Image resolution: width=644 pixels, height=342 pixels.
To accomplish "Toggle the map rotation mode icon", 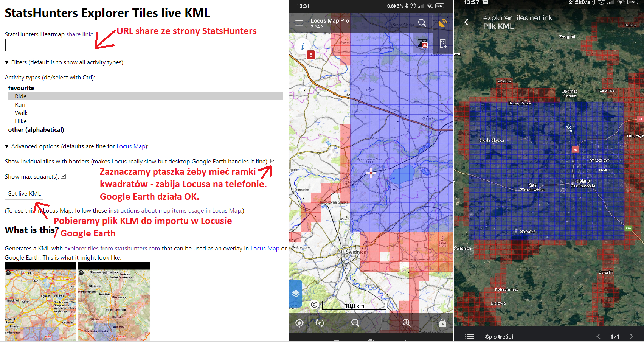I will point(320,323).
